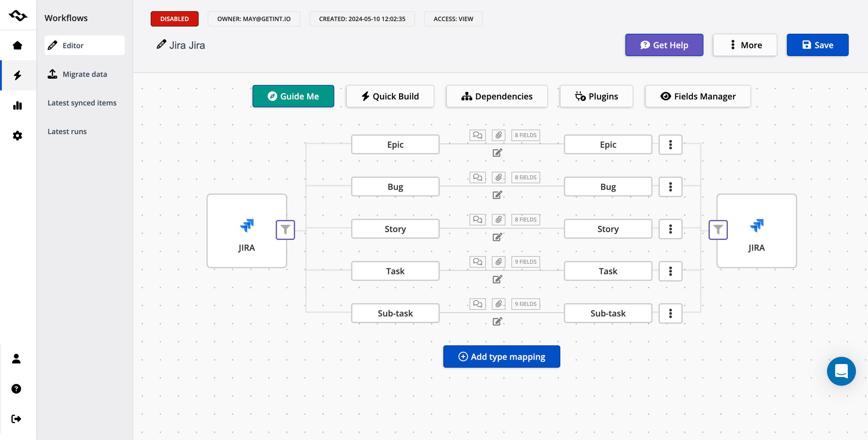Open the reports bar chart icon
Image resolution: width=868 pixels, height=440 pixels.
pyautogui.click(x=17, y=105)
